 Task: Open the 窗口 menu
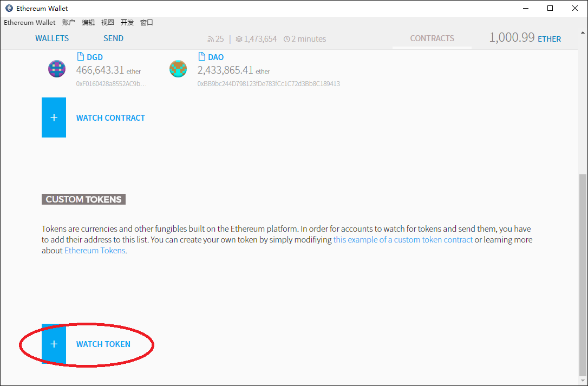click(x=147, y=23)
